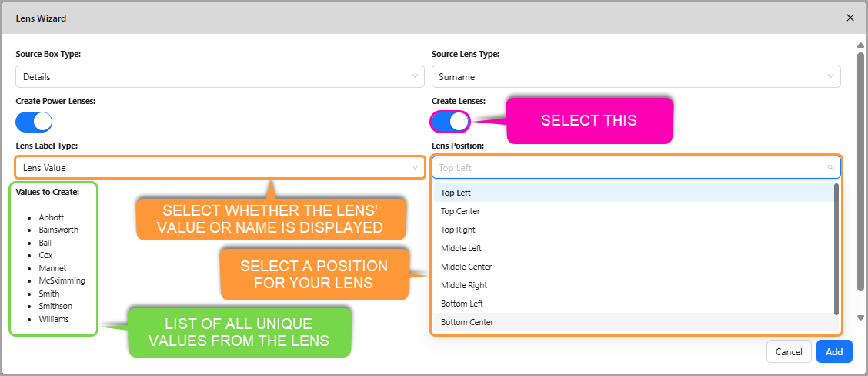The image size is (868, 376).
Task: Toggle the Create Lenses switch
Action: [450, 122]
